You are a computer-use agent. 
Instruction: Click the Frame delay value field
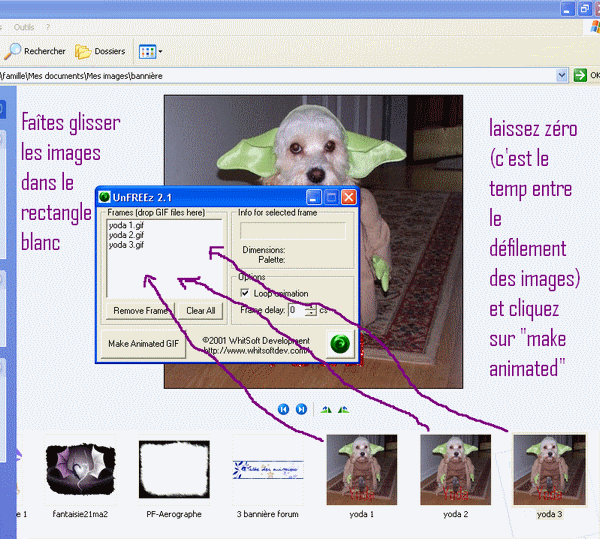[297, 310]
